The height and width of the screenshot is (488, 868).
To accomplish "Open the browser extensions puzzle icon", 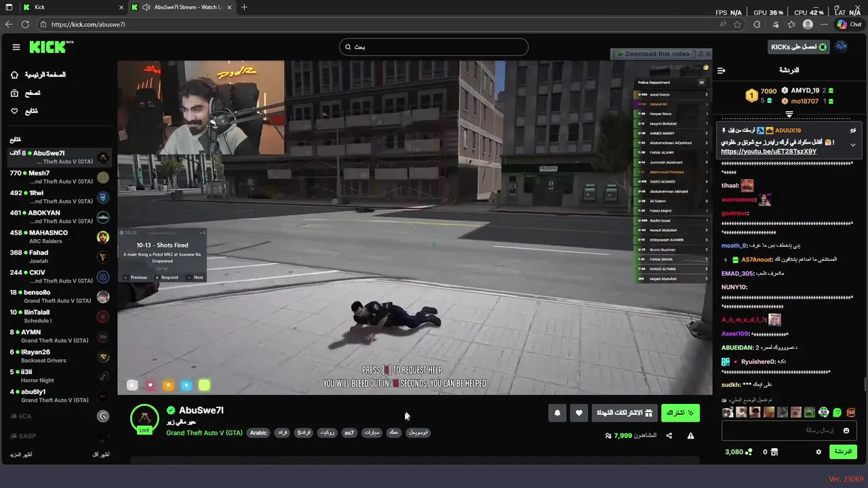I will 757,24.
